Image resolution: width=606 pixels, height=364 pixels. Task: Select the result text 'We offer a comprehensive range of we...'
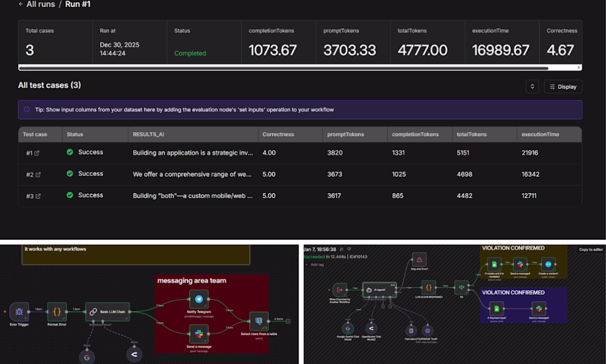click(192, 175)
